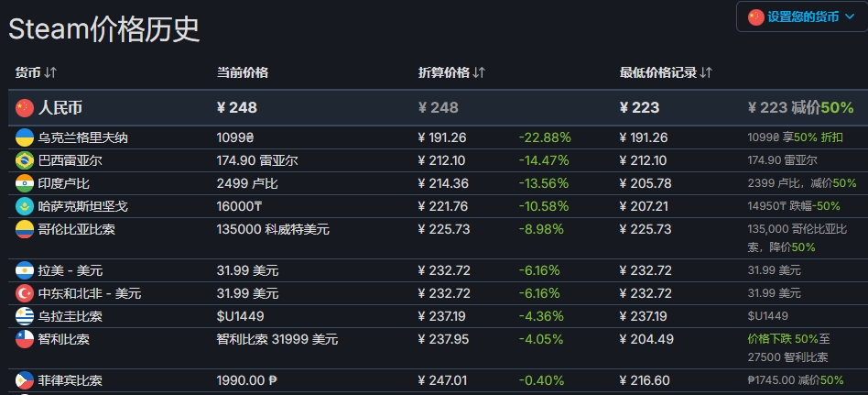Select the 人民币 currency row

[x=60, y=108]
